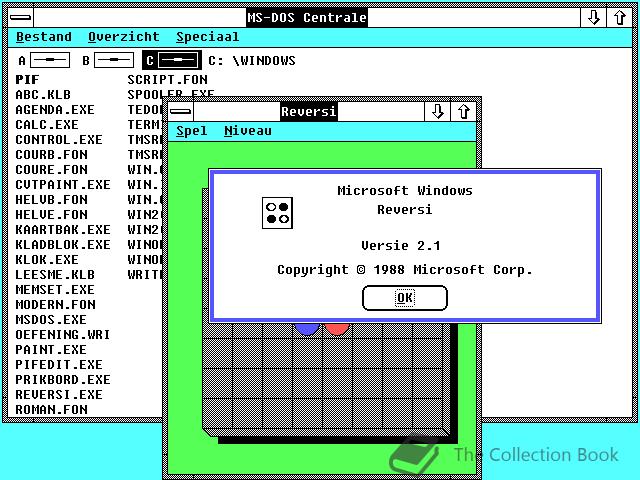Select COURB.FON in file list

pyautogui.click(x=51, y=155)
